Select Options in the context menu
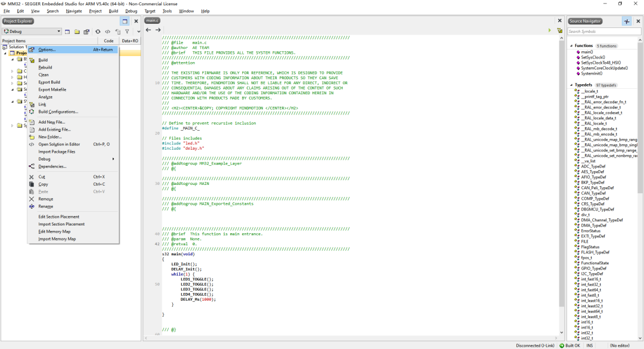 click(x=73, y=50)
